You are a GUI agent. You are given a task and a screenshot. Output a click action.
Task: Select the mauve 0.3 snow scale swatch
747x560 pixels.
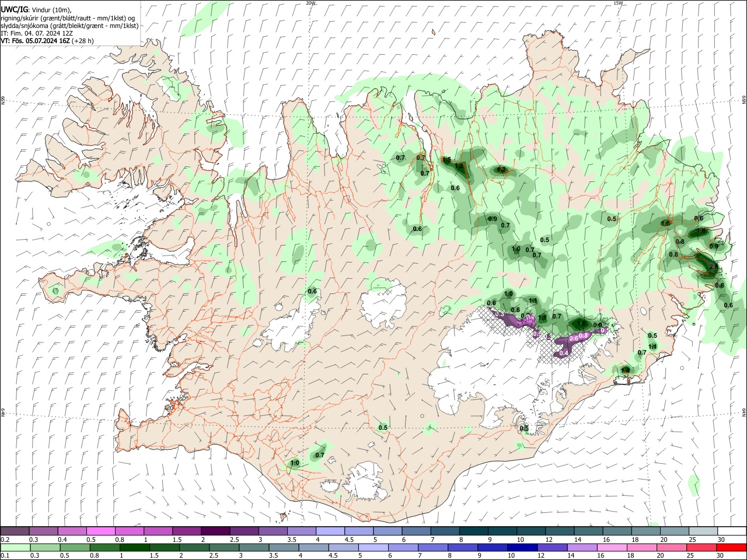point(43,531)
